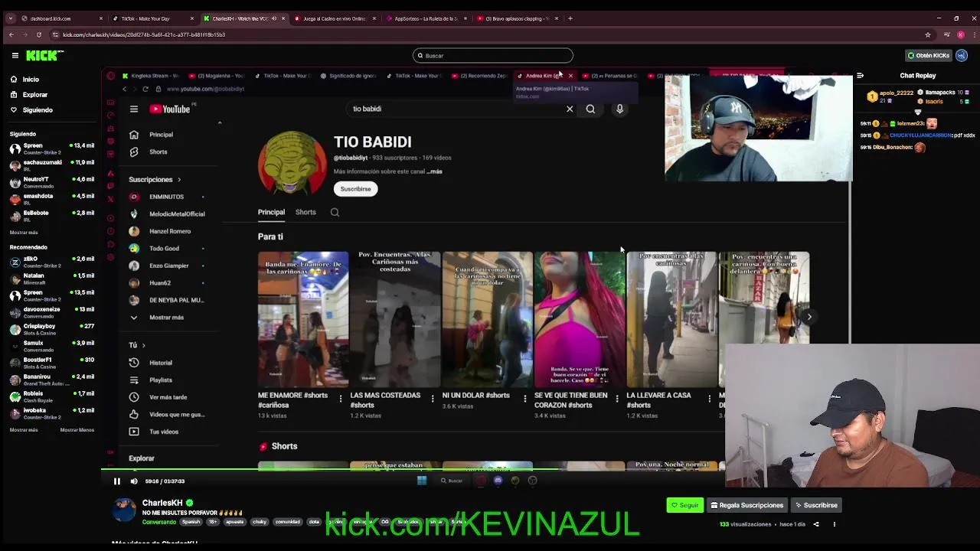The image size is (980, 551).
Task: Click the green Seguir button
Action: 685,505
